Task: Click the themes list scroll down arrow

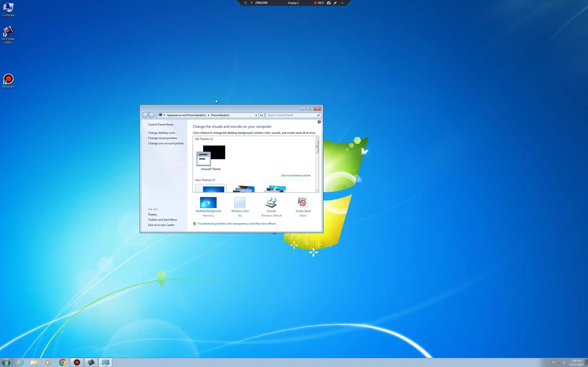Action: [x=317, y=190]
